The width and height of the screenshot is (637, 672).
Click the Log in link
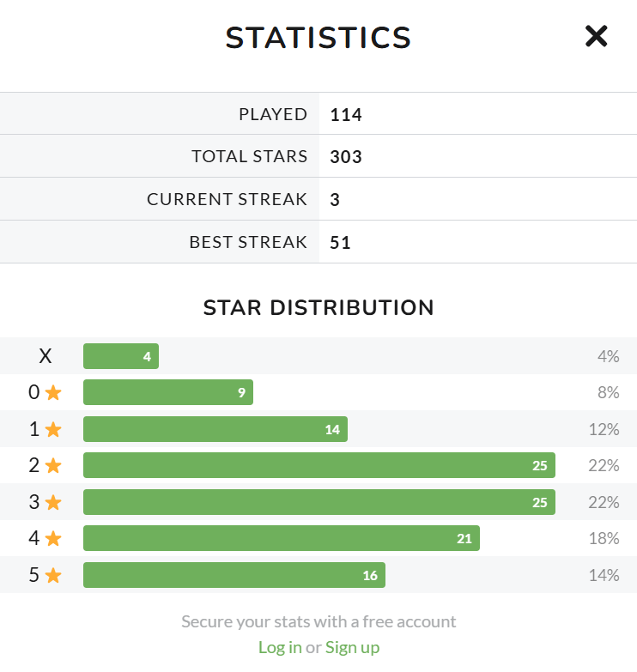(x=280, y=647)
